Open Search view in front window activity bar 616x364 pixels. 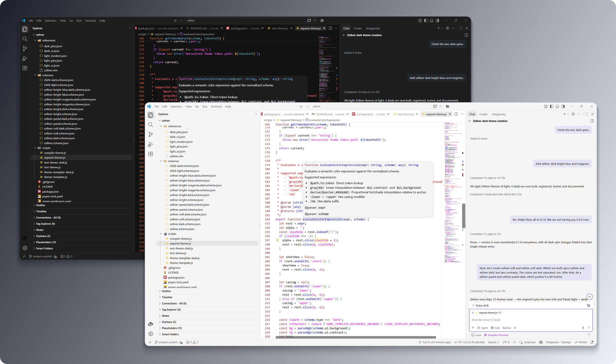click(x=151, y=125)
